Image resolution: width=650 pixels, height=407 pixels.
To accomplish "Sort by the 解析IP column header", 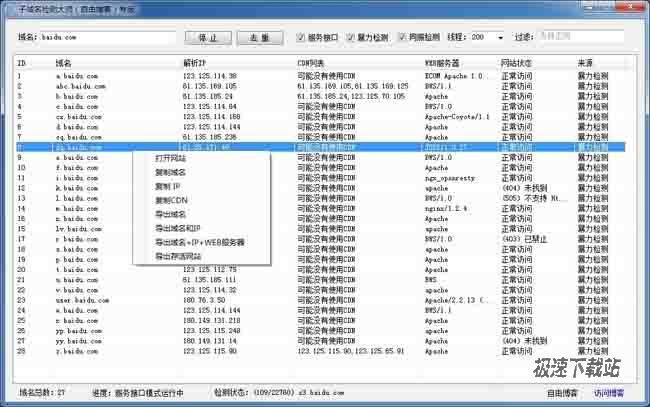I will click(194, 63).
